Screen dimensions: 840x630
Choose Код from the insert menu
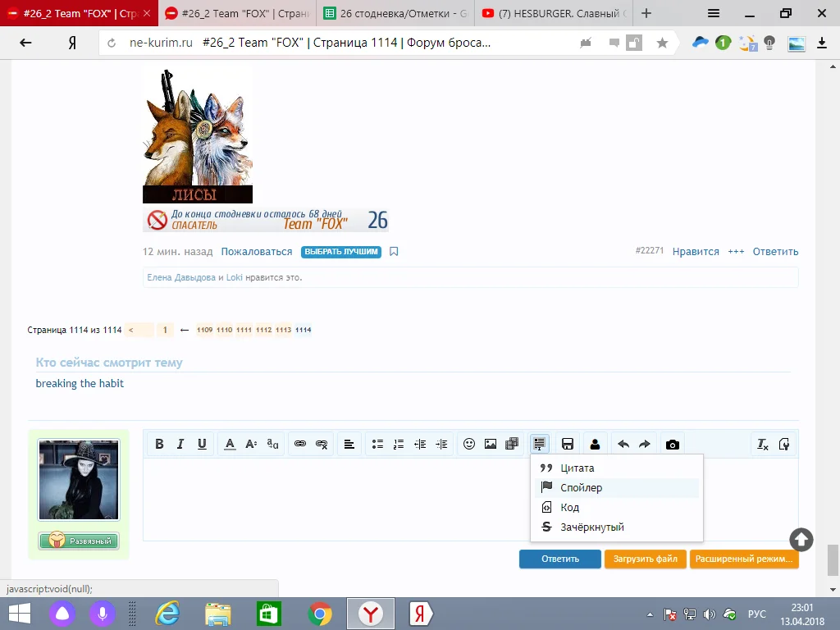pyautogui.click(x=617, y=507)
